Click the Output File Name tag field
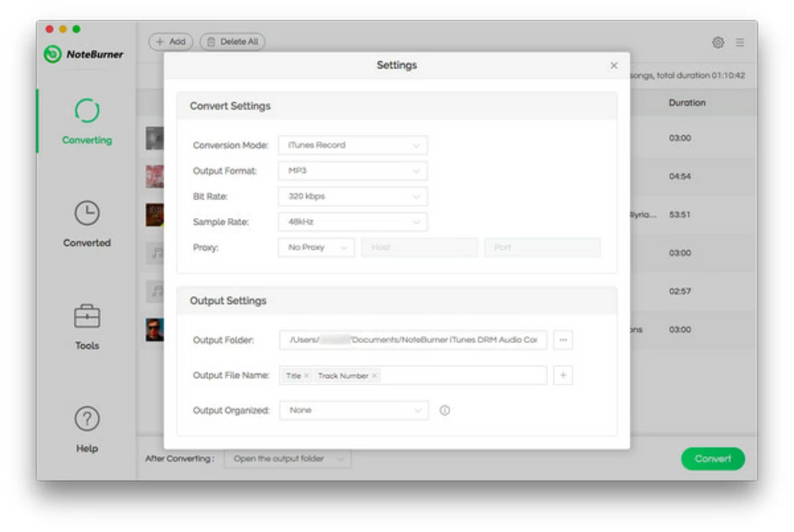Viewport: 794px width, 532px height. click(413, 375)
